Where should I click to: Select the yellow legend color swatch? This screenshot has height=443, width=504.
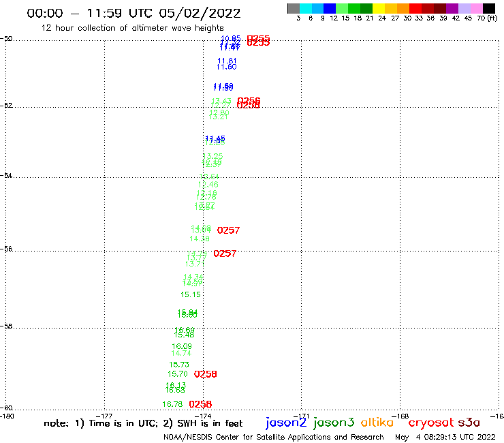[x=379, y=8]
